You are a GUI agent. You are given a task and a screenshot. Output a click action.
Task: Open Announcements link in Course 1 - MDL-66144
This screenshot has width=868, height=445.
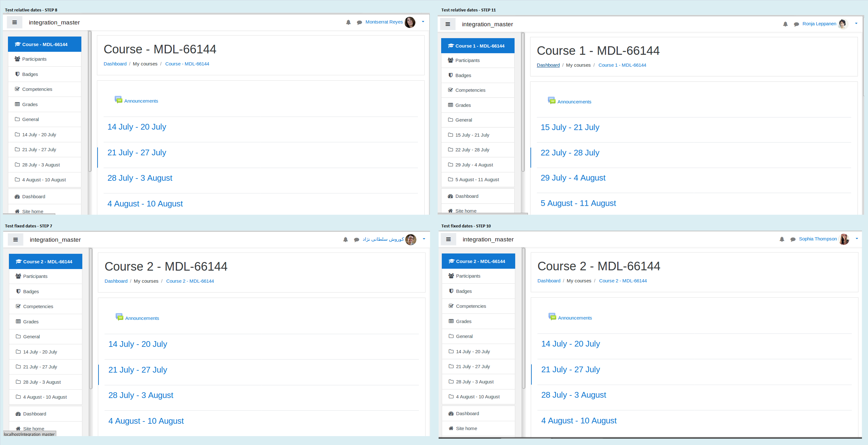coord(574,102)
